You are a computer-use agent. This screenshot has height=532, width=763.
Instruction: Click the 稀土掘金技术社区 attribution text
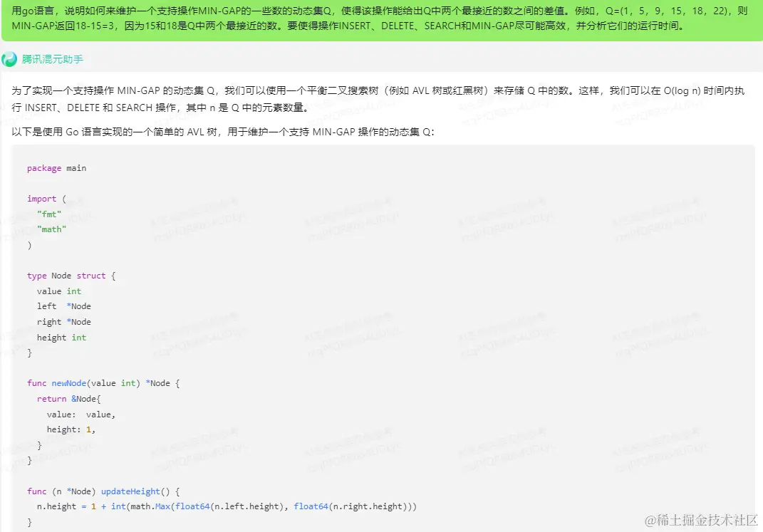[701, 520]
